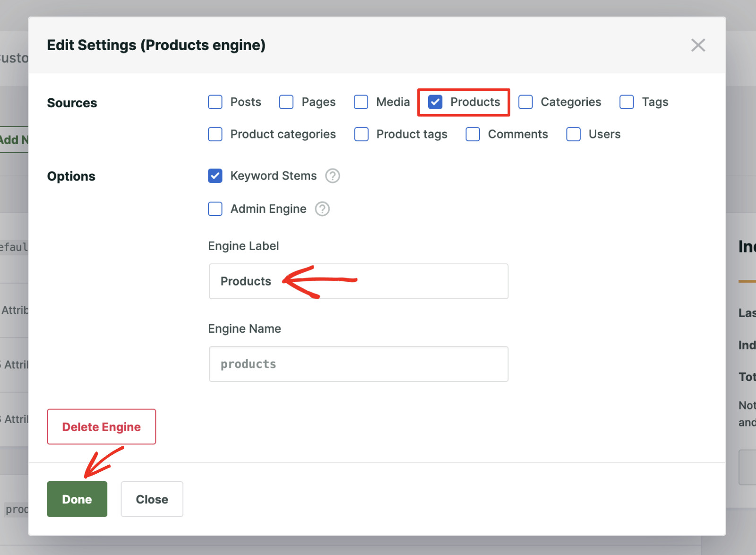Enable the Product categories source checkbox
756x555 pixels.
point(215,134)
